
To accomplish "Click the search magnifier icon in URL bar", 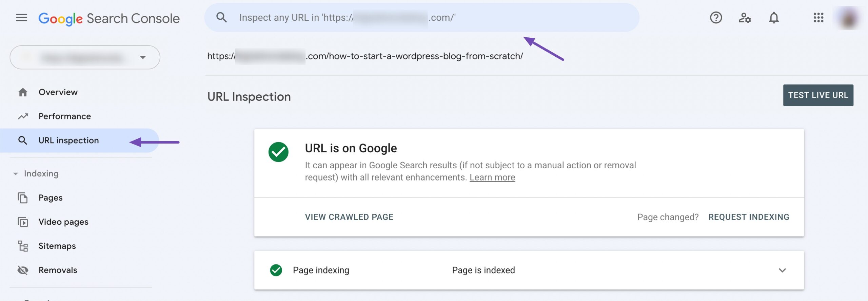I will [221, 17].
